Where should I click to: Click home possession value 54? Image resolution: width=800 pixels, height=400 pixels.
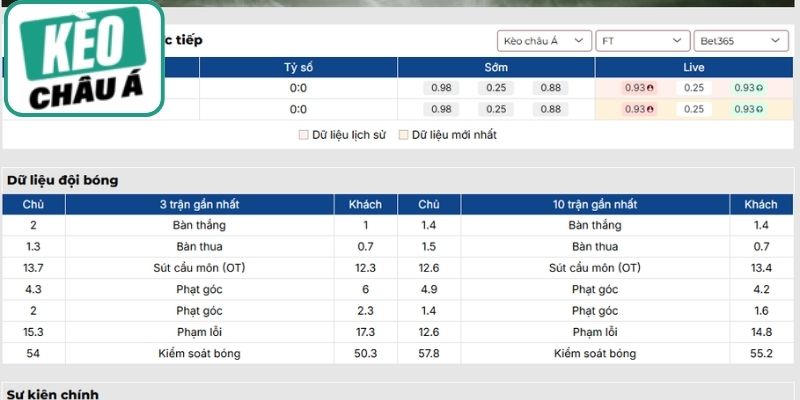[x=33, y=354]
